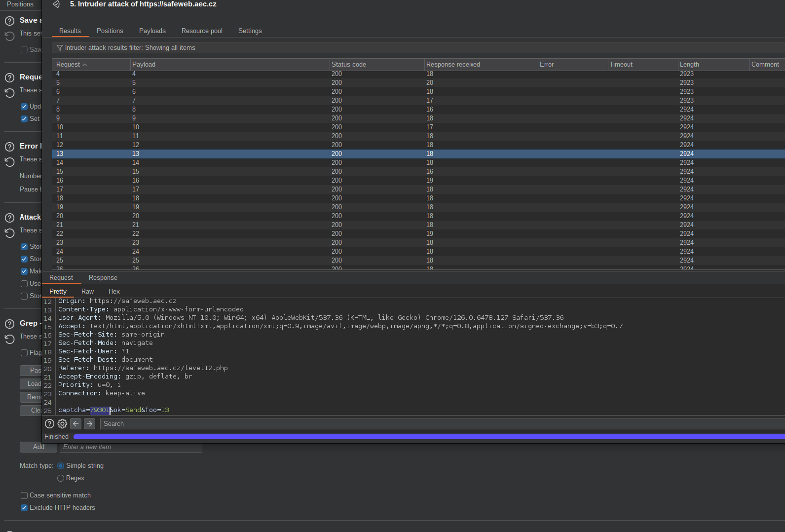
Task: Go to previous search match arrow
Action: pyautogui.click(x=75, y=423)
